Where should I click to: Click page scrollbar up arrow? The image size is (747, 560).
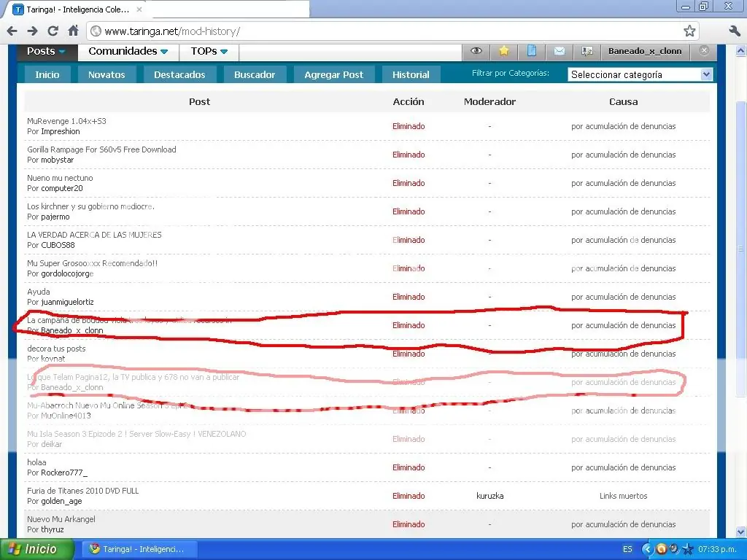741,50
